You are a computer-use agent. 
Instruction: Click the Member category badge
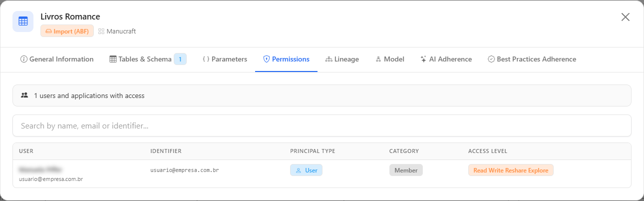tap(406, 170)
